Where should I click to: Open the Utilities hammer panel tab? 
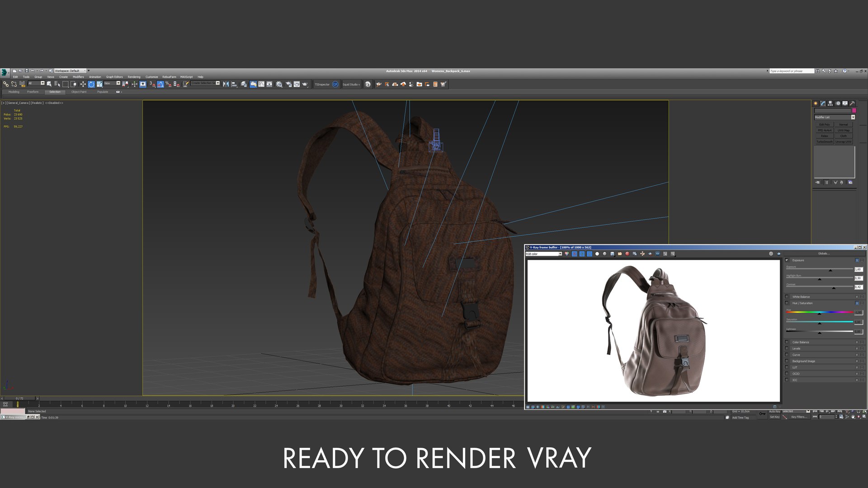tap(852, 103)
